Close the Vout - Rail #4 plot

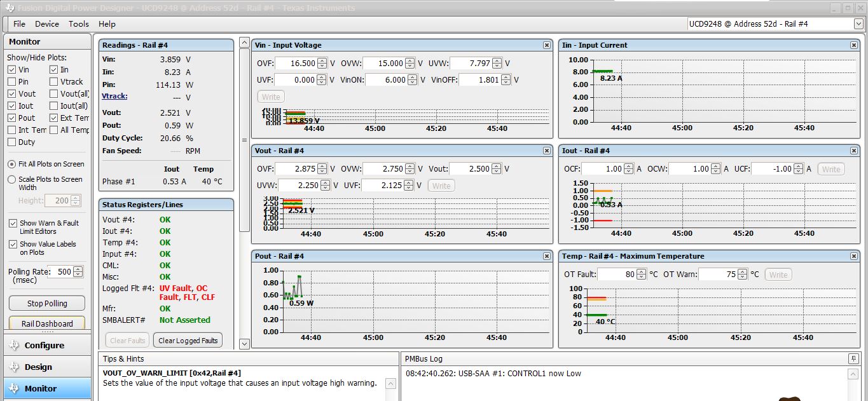pyautogui.click(x=546, y=151)
